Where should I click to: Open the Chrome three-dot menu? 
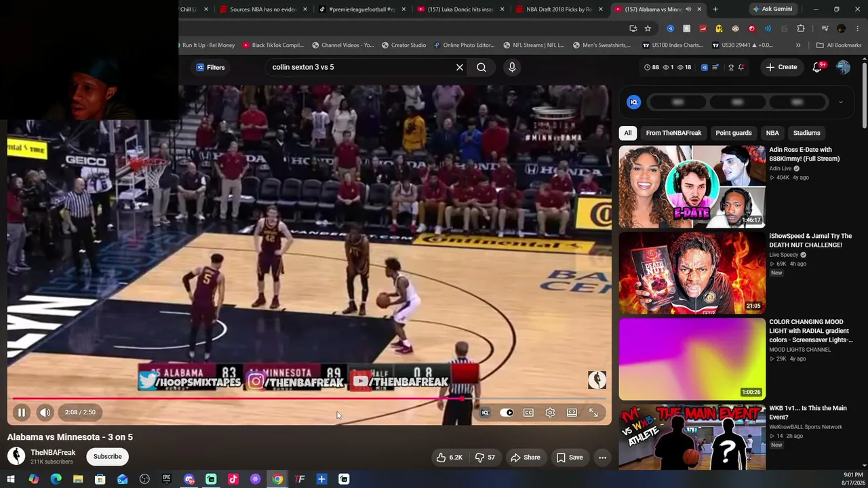pos(857,28)
